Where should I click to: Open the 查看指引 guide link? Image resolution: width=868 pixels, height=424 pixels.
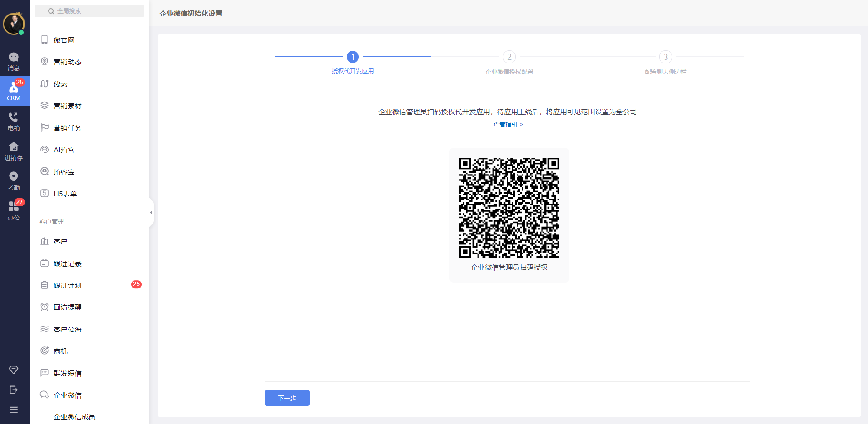[508, 124]
